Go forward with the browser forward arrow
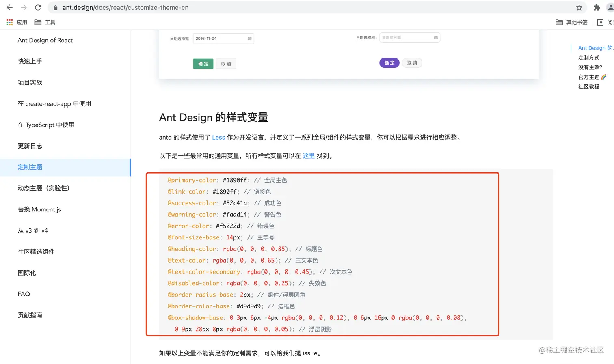The image size is (614, 364). 24,7
